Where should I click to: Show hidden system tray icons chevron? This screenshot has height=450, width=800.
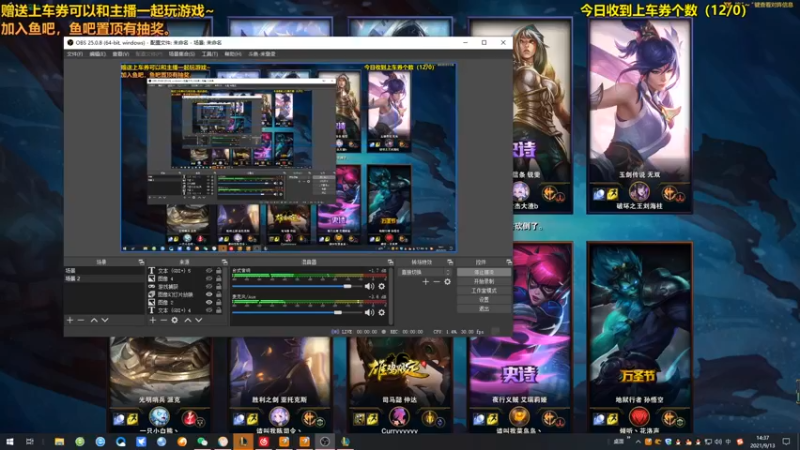[638, 442]
